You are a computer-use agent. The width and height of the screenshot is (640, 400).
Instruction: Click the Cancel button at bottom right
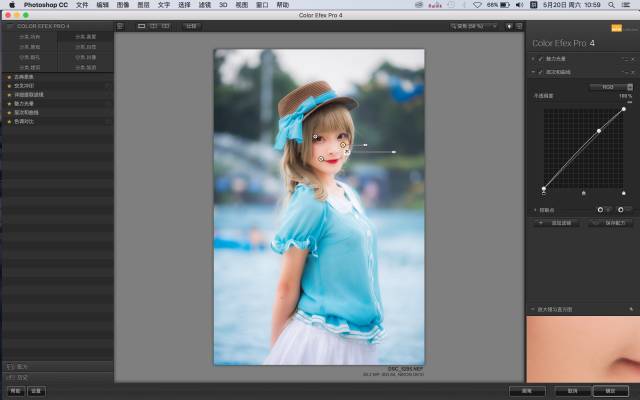pyautogui.click(x=573, y=391)
